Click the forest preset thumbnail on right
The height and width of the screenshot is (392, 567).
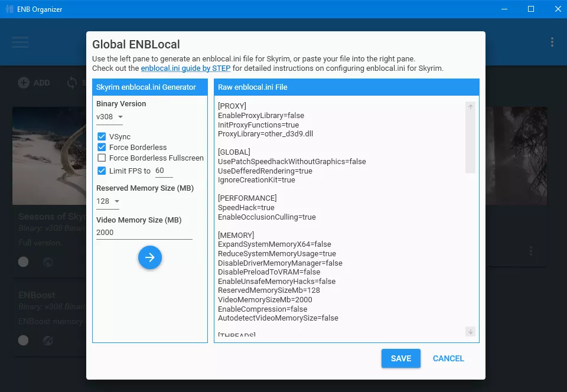tap(516, 156)
